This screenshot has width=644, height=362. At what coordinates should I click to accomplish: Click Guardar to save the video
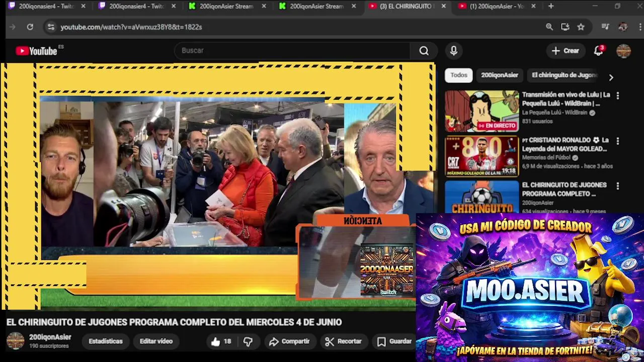pyautogui.click(x=395, y=341)
